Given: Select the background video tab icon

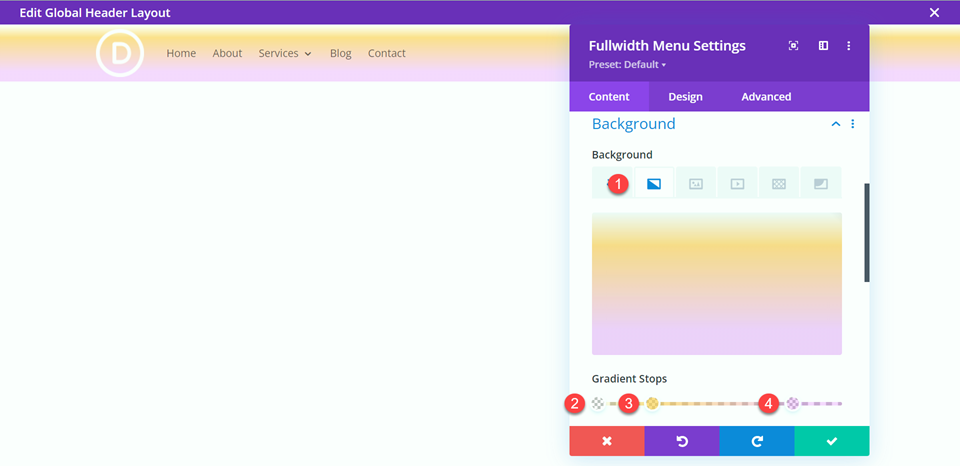Looking at the screenshot, I should (737, 182).
